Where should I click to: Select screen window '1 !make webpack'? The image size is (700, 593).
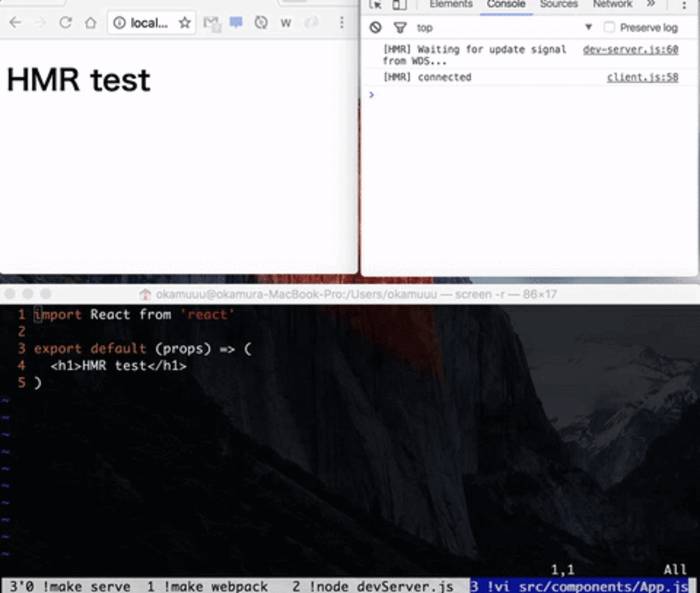click(207, 586)
